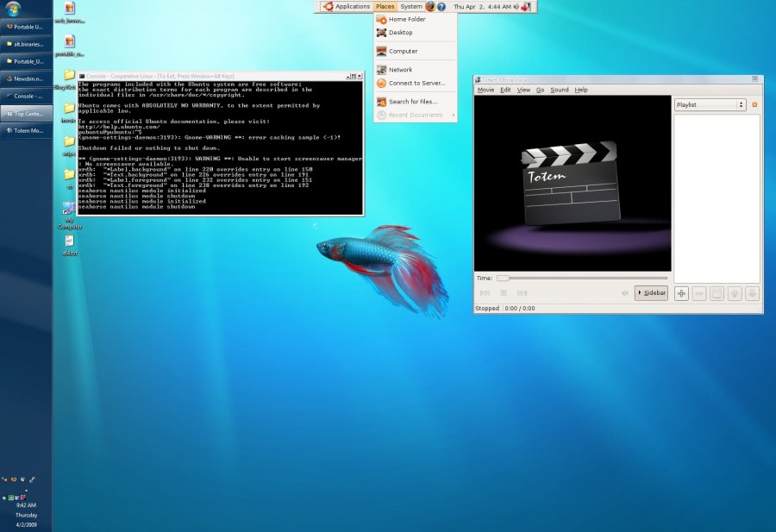This screenshot has height=532, width=776.
Task: Click the move item up icon in Totem
Action: [734, 293]
